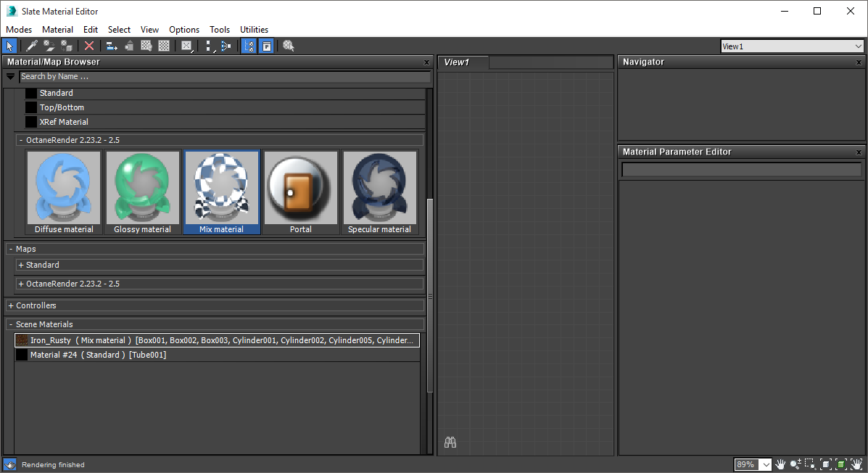The image size is (868, 473).
Task: Open the Material ID Channel flyout
Action: pyautogui.click(x=187, y=46)
